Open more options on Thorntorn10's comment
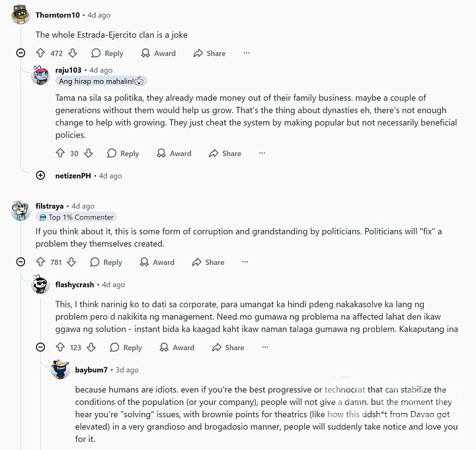The image size is (476, 450). (x=247, y=54)
